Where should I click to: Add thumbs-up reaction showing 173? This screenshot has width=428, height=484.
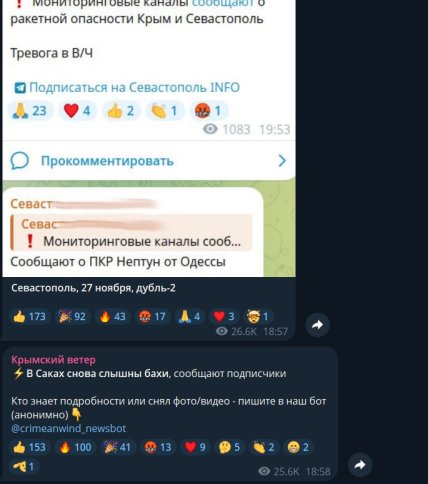[x=29, y=316]
